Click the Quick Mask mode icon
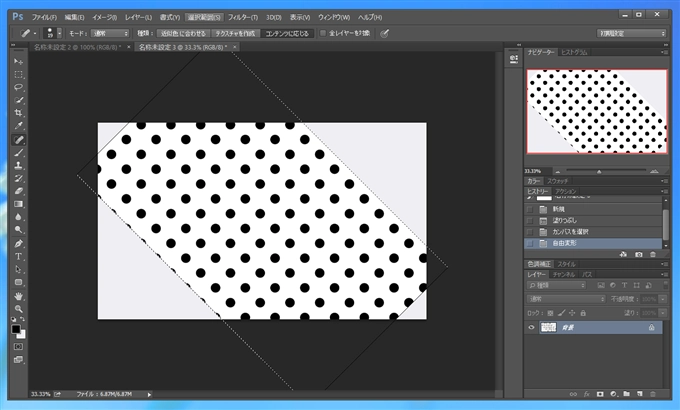This screenshot has height=410, width=680. click(18, 347)
